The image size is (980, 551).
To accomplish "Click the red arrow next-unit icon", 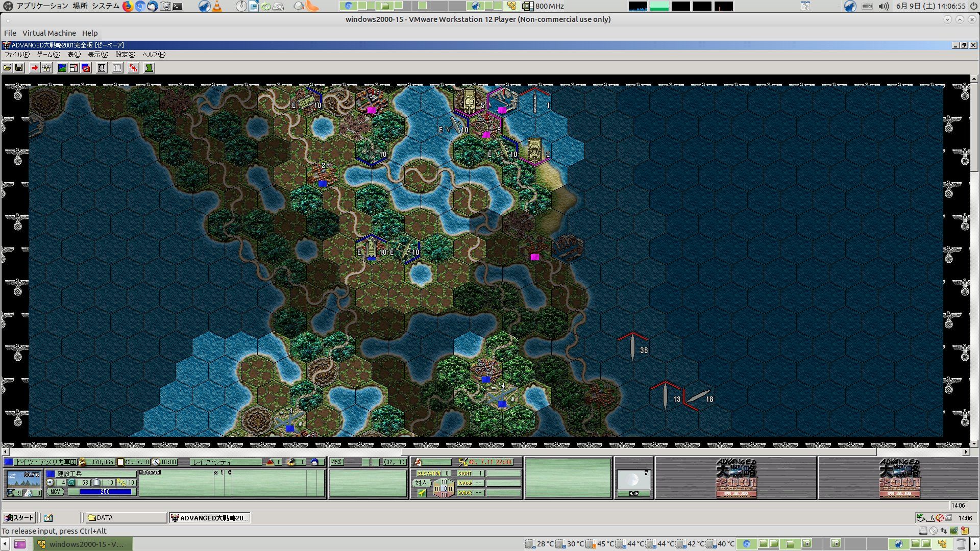I will (x=34, y=68).
